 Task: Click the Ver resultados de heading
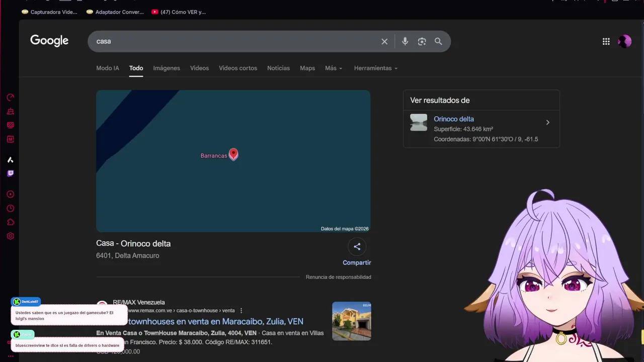[x=440, y=101]
